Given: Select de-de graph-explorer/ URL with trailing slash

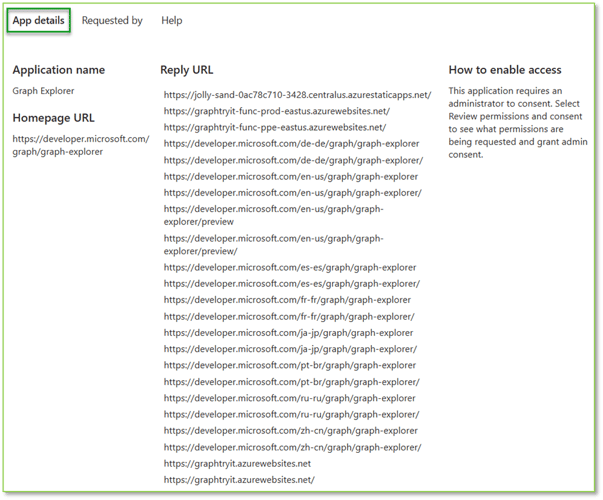Looking at the screenshot, I should pyautogui.click(x=293, y=160).
